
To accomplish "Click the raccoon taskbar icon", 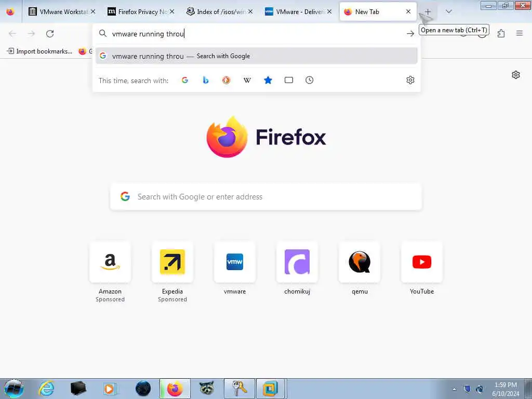I will point(207,389).
